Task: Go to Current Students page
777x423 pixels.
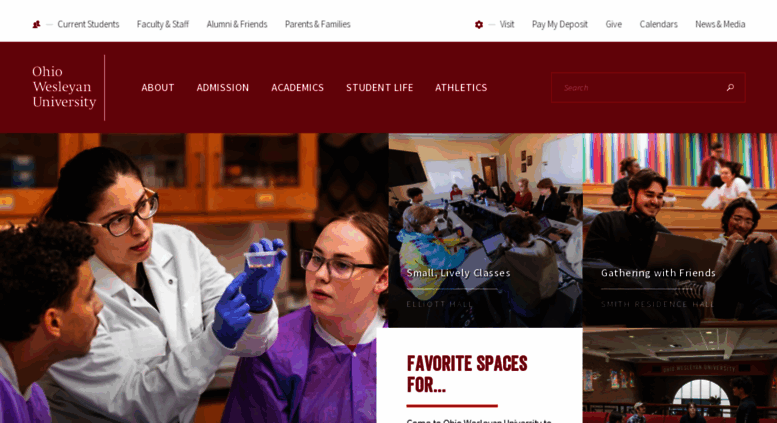Action: point(88,24)
